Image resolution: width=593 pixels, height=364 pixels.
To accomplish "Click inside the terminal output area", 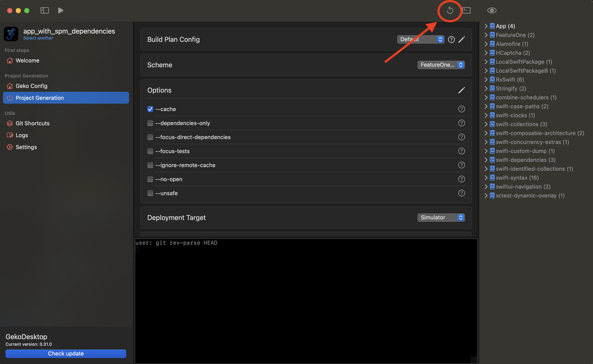I will click(x=306, y=301).
